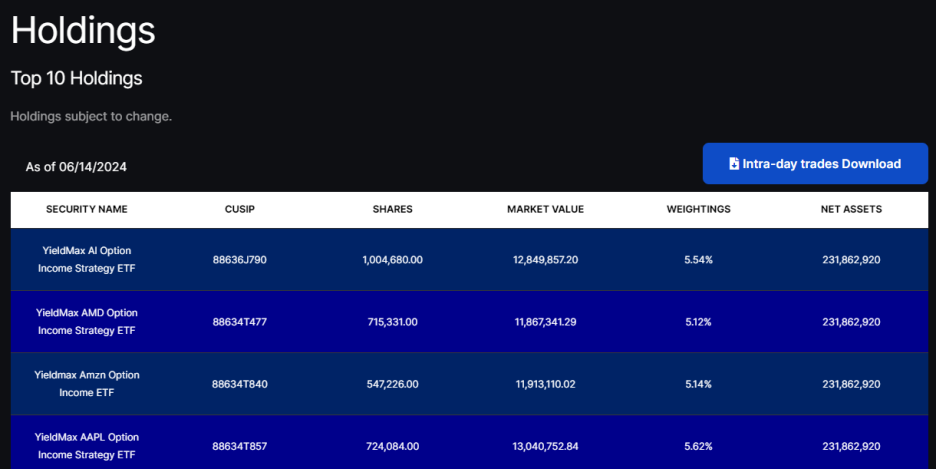Viewport: 936px width, 469px height.
Task: Click shares value 715,331.00
Action: [393, 322]
